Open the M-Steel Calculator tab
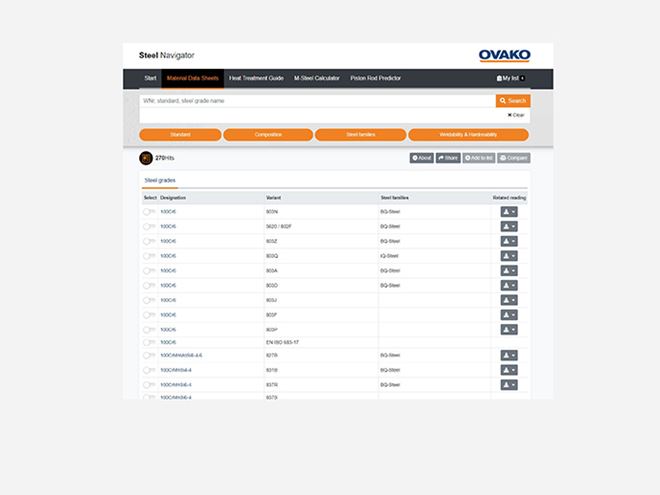Image resolution: width=660 pixels, height=495 pixels. 317,78
